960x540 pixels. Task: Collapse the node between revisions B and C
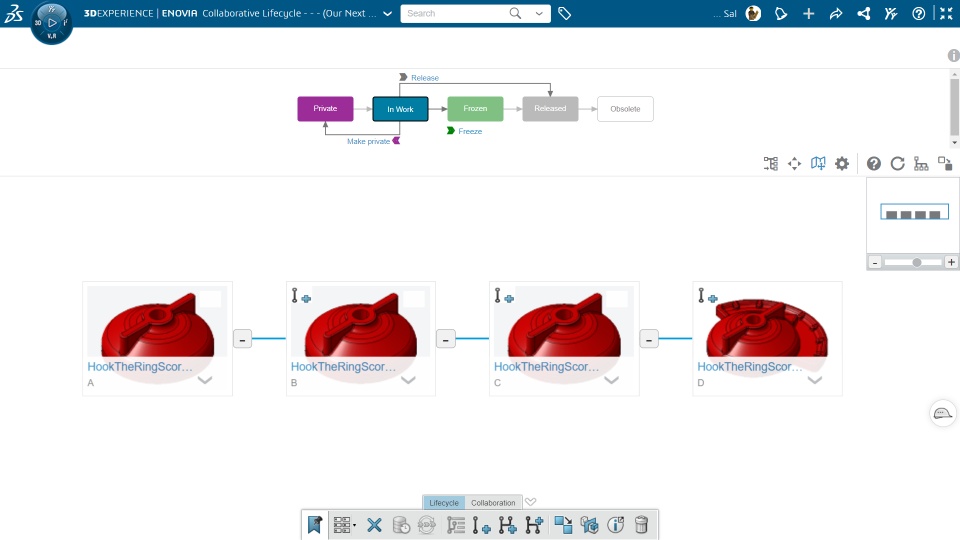pos(446,339)
